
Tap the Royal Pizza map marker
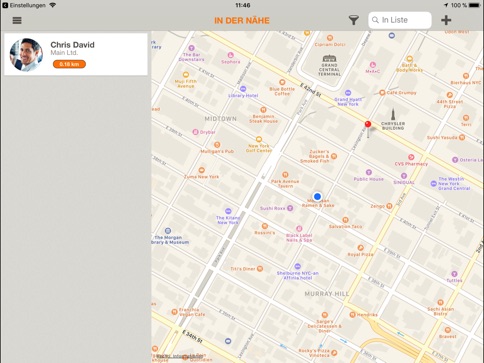click(x=360, y=248)
